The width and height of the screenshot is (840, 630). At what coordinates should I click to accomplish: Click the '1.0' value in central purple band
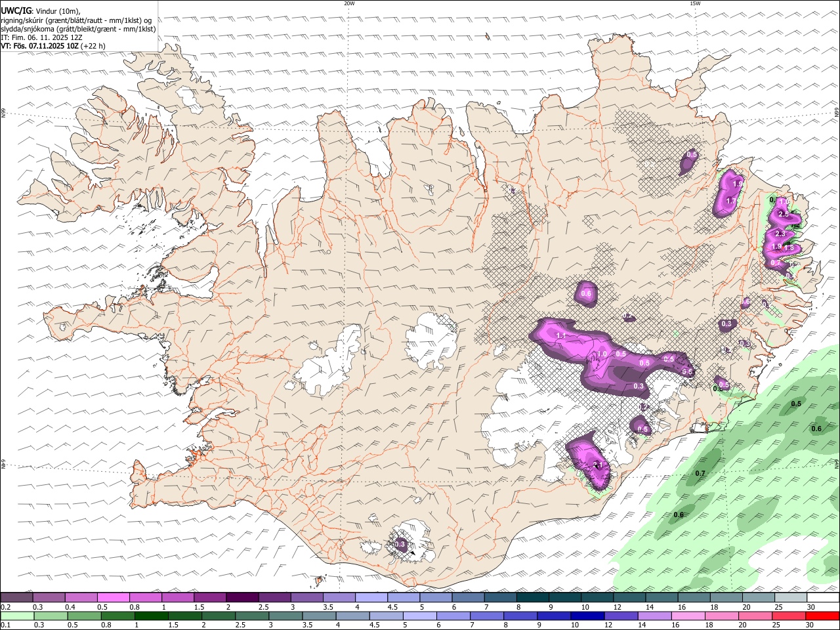pyautogui.click(x=602, y=354)
